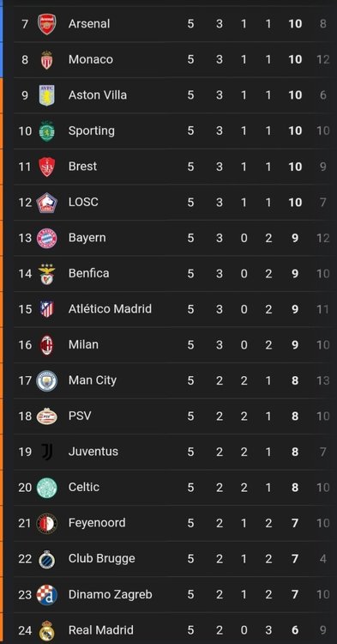Click the Arsenal club crest
337x644 pixels.
(x=47, y=24)
